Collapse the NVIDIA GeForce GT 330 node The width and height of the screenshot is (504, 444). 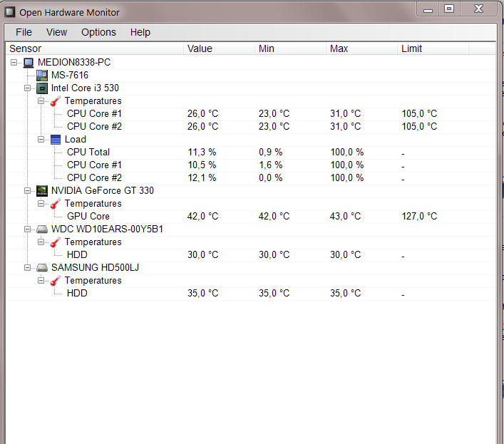(28, 191)
